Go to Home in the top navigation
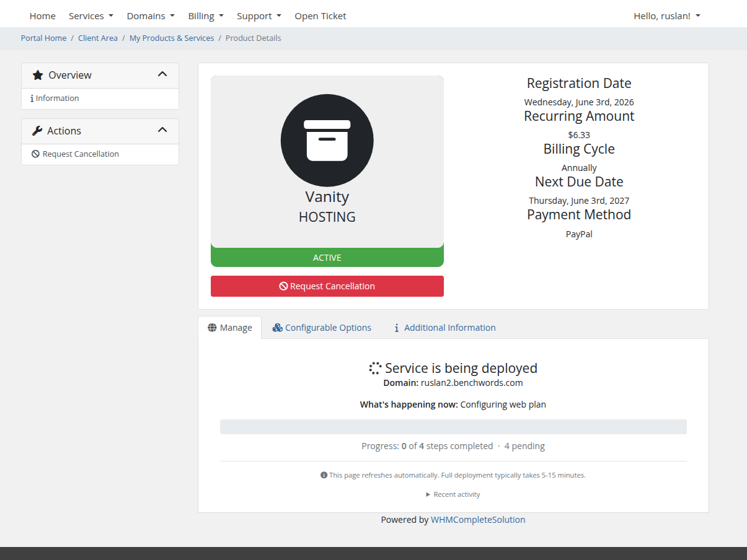Screen dimensions: 747x560 [x=43, y=16]
